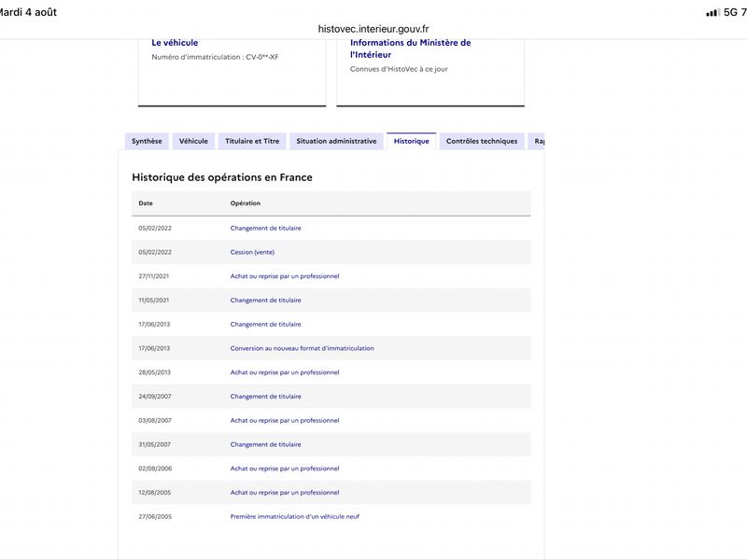Select the date 24/09/2007
The height and width of the screenshot is (560, 747).
point(155,396)
